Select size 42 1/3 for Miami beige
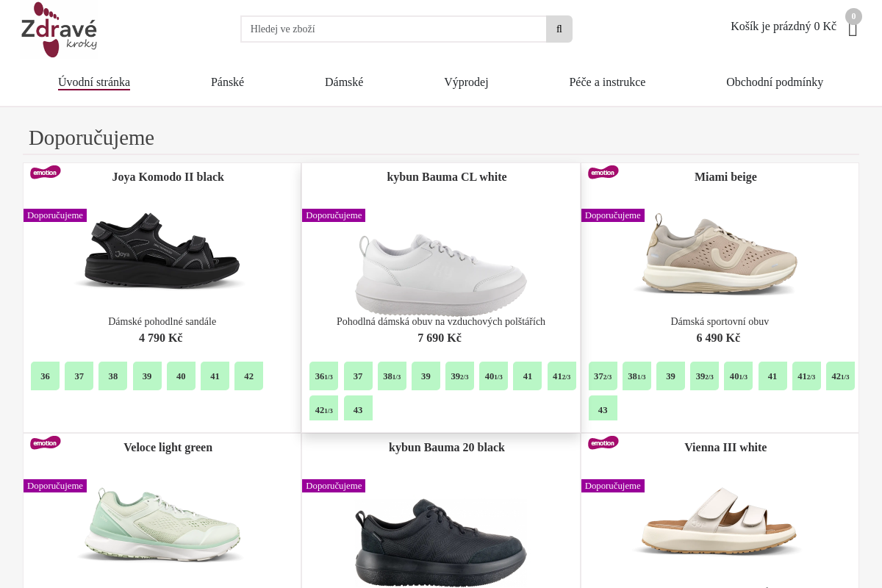The image size is (882, 588). coord(840,376)
